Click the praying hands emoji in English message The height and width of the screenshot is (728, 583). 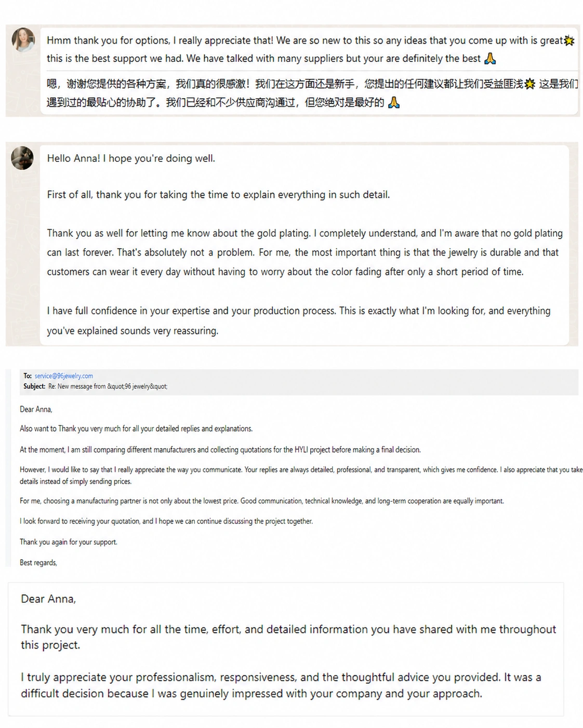pyautogui.click(x=489, y=59)
